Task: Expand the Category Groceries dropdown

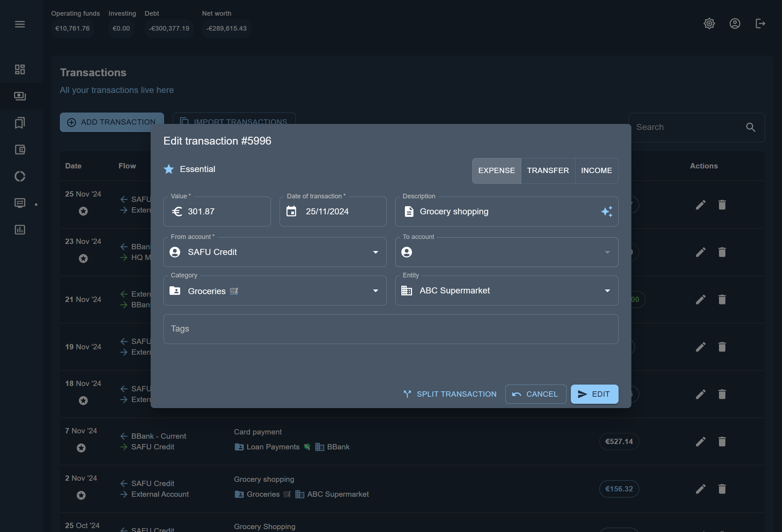Action: 375,291
